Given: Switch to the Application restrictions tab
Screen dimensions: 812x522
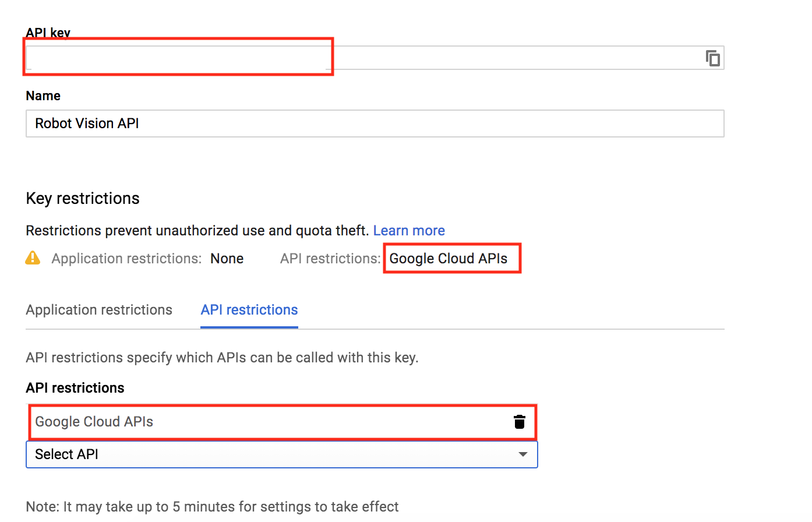Looking at the screenshot, I should click(x=98, y=310).
